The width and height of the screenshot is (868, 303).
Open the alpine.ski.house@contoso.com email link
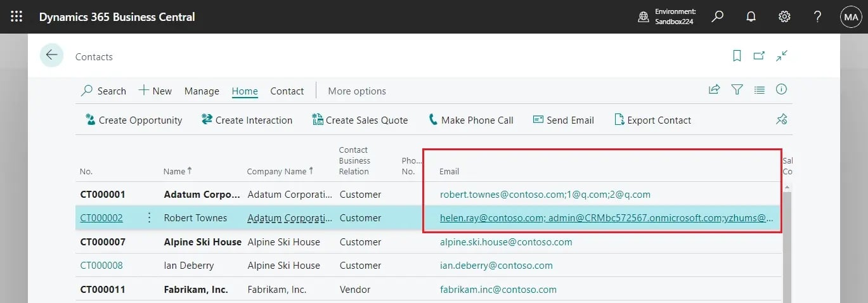point(506,242)
